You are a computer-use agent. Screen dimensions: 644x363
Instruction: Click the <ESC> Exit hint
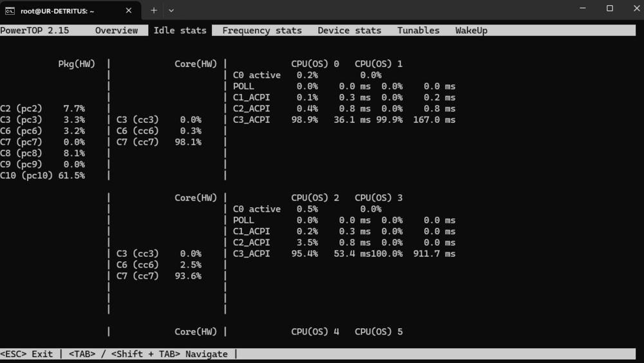26,354
